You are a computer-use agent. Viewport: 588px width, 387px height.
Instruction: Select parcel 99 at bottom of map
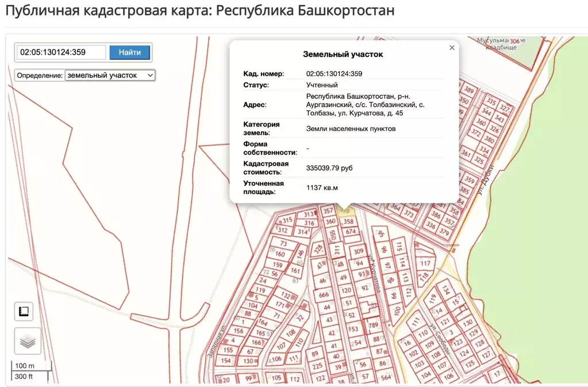coord(249,378)
